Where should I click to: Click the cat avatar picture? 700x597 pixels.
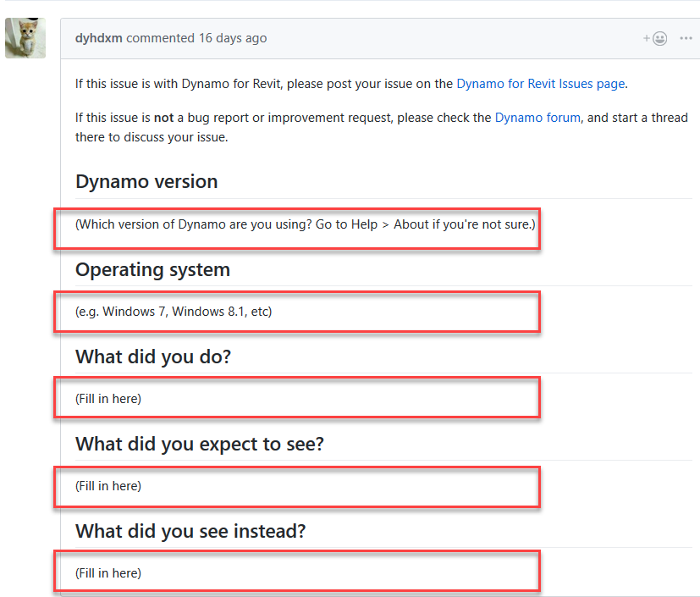25,37
